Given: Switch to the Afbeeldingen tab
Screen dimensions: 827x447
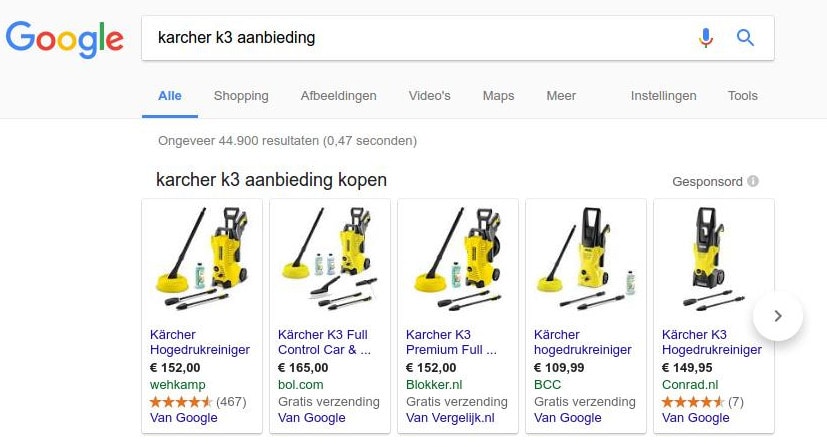Looking at the screenshot, I should (339, 96).
